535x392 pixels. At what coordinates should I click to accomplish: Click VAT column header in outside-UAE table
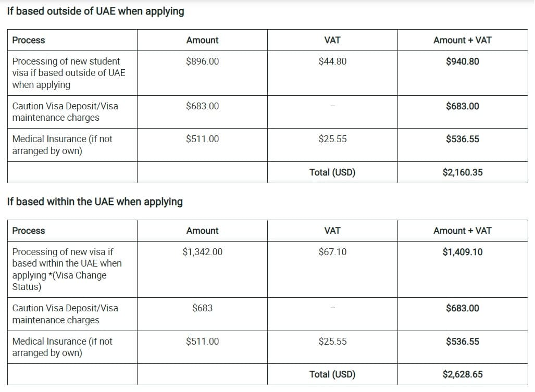332,40
